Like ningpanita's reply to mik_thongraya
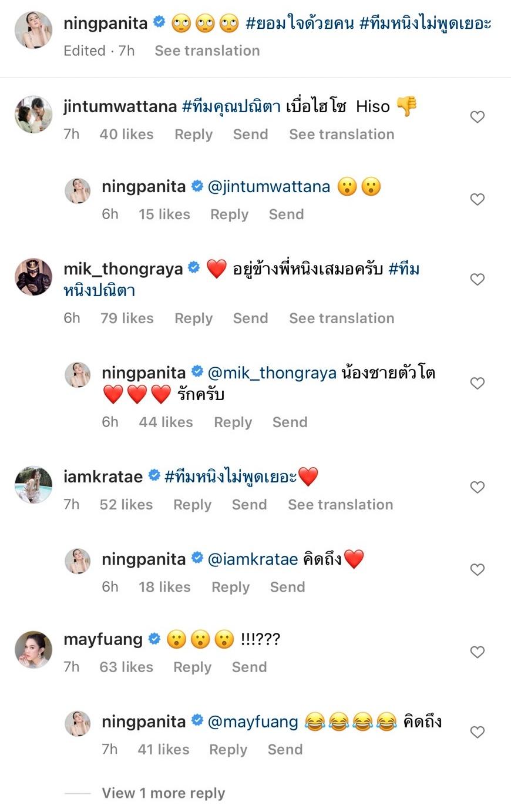 coord(478,383)
